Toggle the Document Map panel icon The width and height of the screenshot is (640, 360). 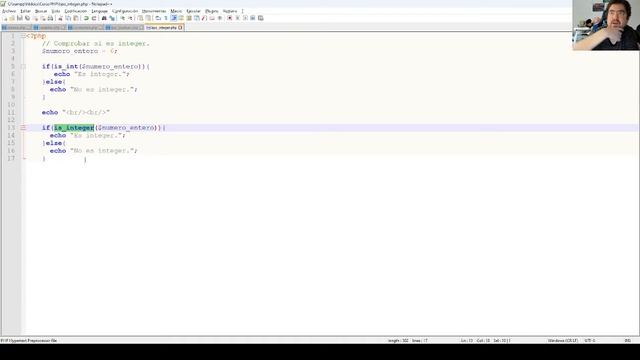coord(189,18)
